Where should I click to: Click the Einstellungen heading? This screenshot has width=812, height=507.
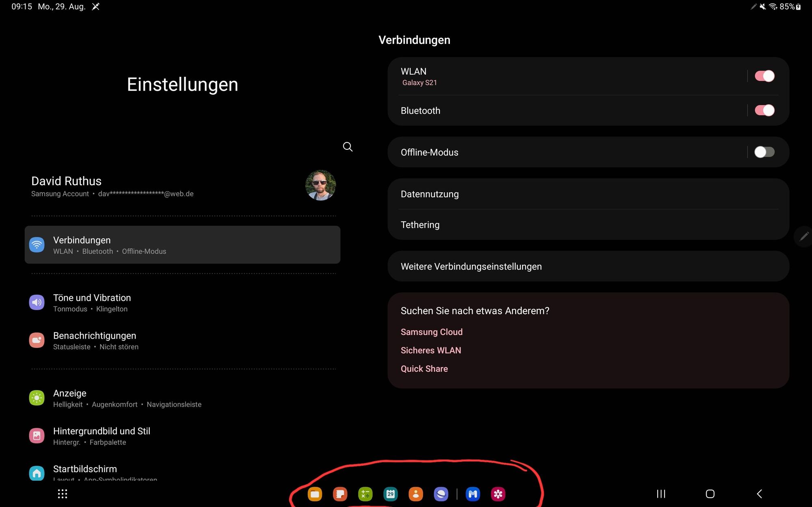point(182,84)
